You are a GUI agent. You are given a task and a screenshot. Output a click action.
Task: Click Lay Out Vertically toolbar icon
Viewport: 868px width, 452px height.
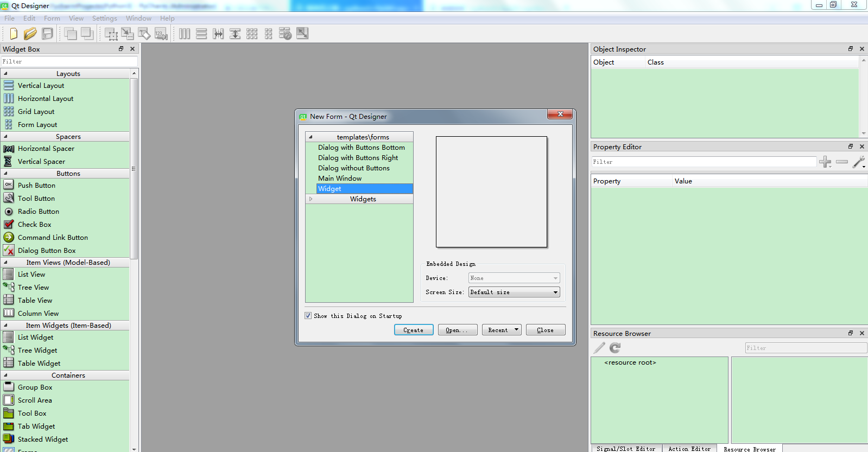[201, 34]
